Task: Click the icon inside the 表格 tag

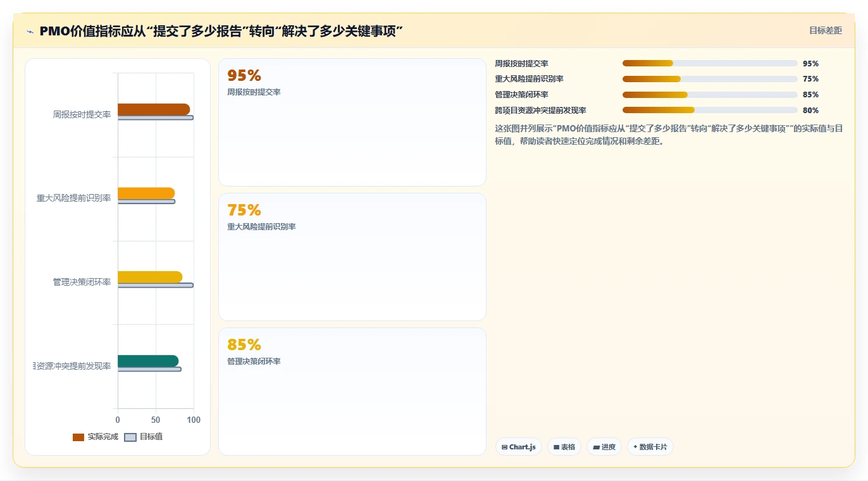Action: 556,447
